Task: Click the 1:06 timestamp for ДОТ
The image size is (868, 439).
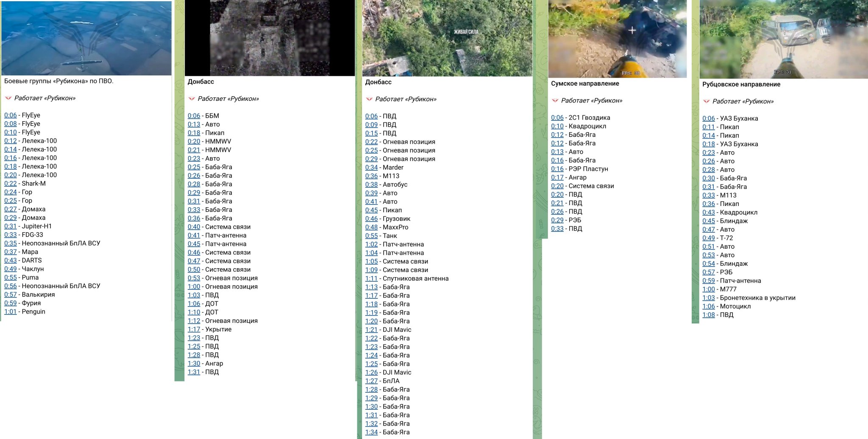Action: click(194, 304)
